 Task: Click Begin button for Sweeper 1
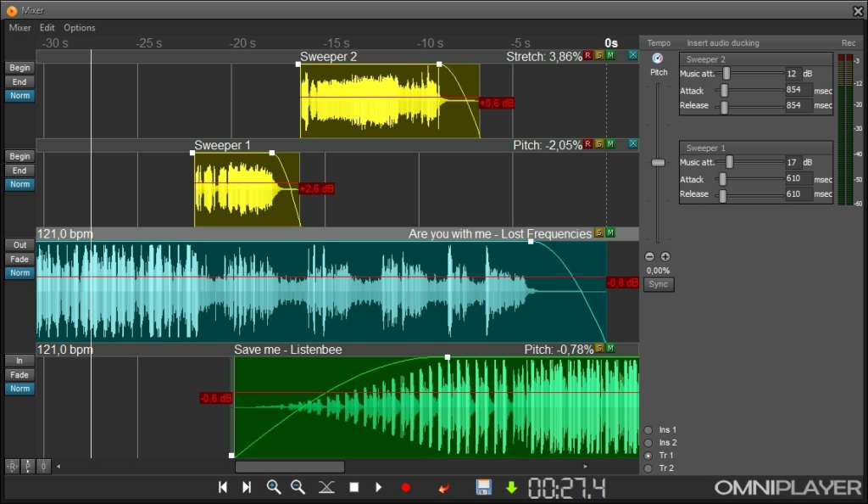point(20,156)
